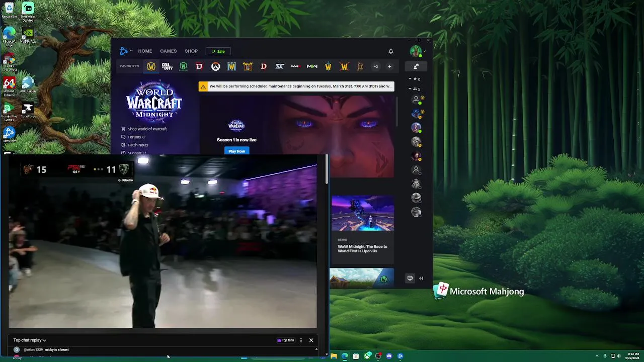Select WoW Classic icon in favorites bar
Image resolution: width=644 pixels, height=362 pixels.
click(x=184, y=66)
